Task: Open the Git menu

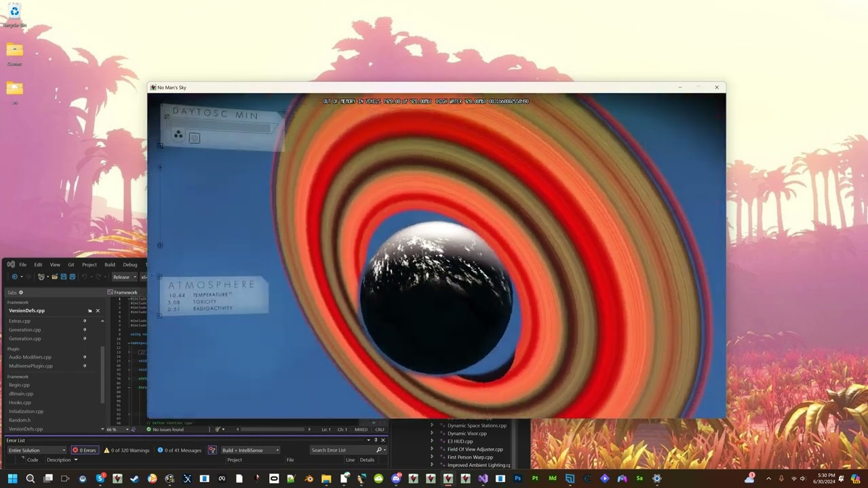Action: point(71,264)
